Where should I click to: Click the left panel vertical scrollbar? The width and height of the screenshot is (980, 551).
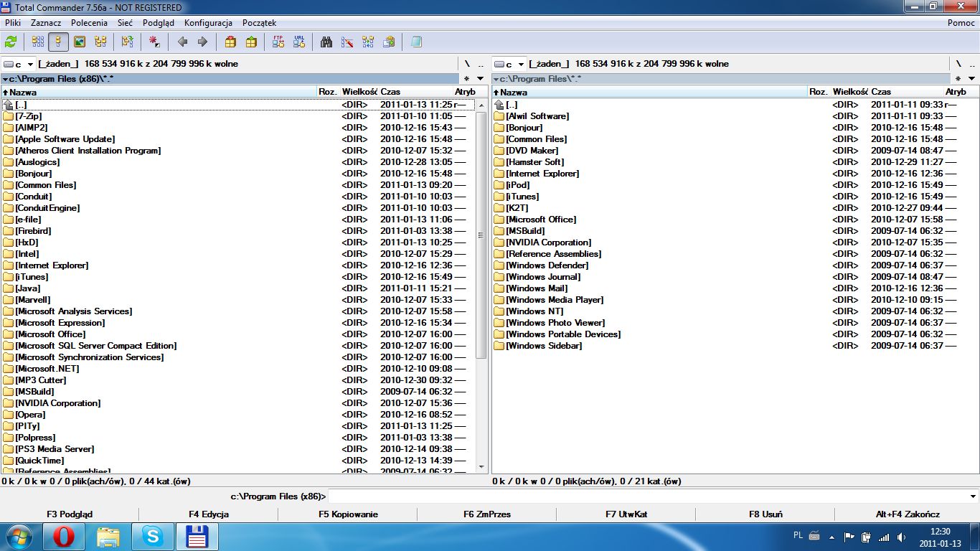coord(481,286)
